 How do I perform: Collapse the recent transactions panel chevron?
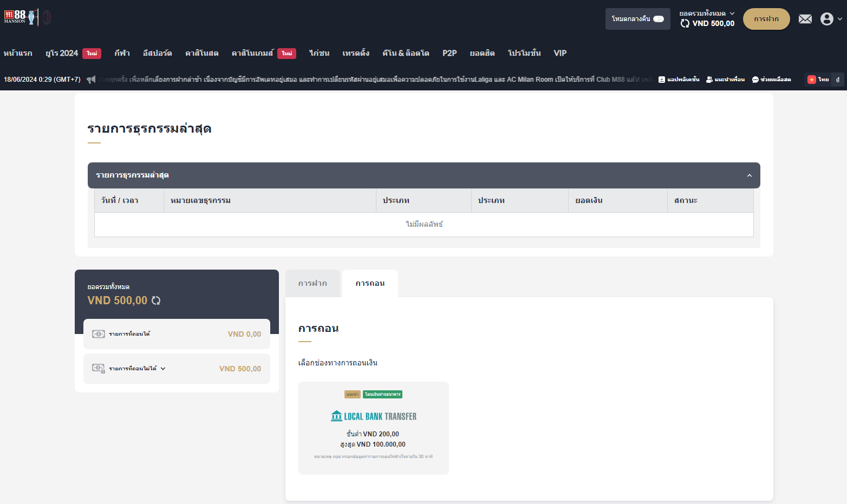click(749, 175)
